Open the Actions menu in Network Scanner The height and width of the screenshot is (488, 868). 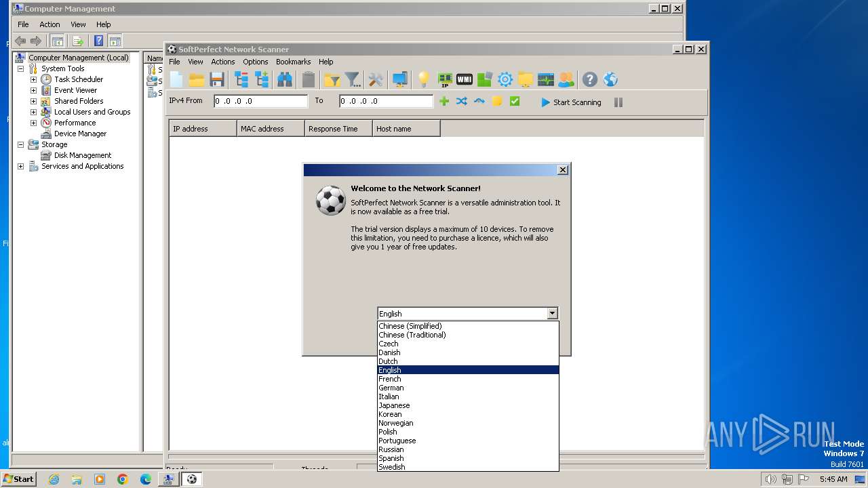tap(222, 62)
